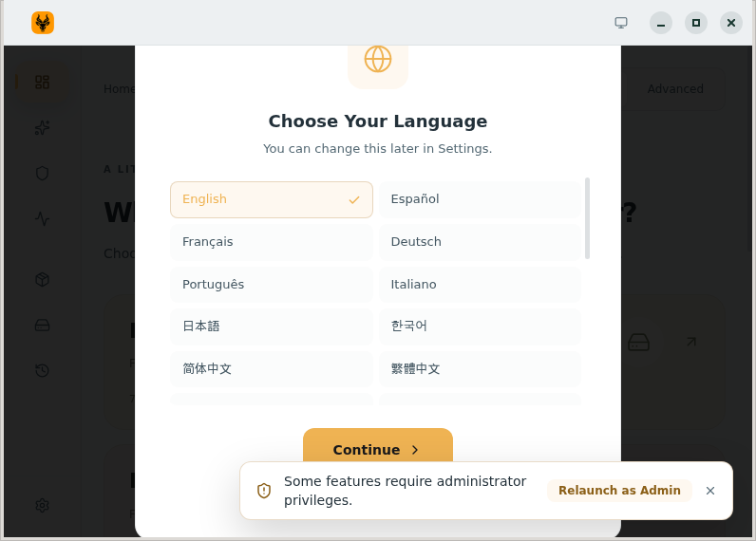Select 日本語 language option
This screenshot has width=756, height=541.
[272, 326]
